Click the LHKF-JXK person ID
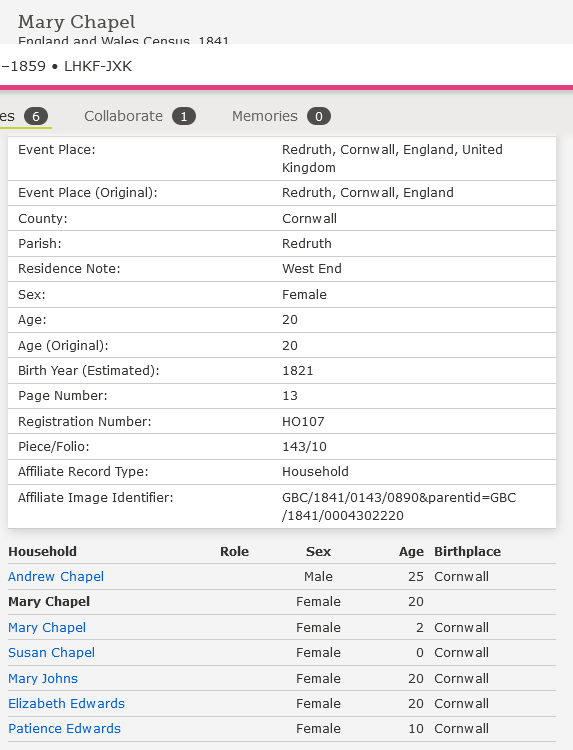This screenshot has width=573, height=750. pos(98,66)
